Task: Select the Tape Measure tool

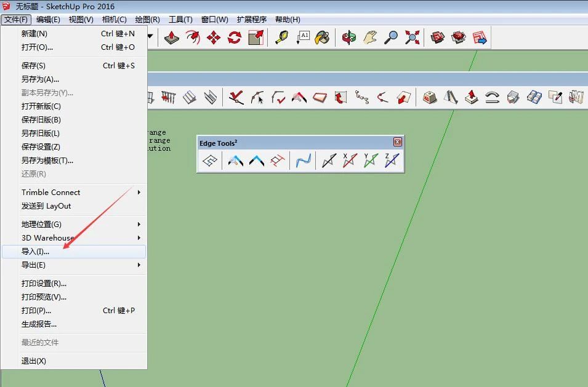Action: (281, 38)
